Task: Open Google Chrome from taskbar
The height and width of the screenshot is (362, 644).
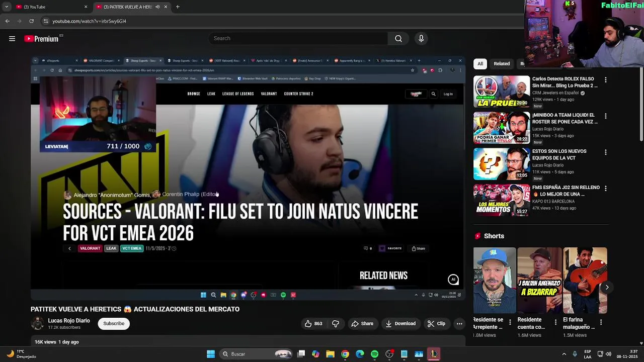Action: click(x=345, y=354)
